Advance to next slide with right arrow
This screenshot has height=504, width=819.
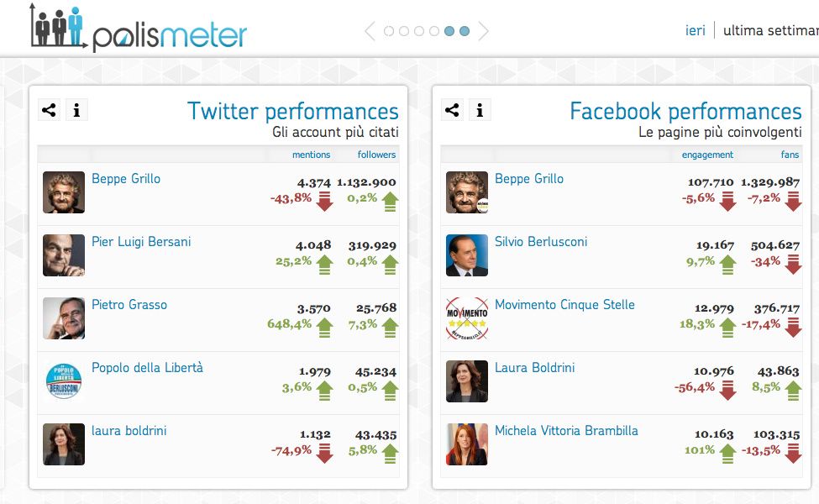[484, 31]
